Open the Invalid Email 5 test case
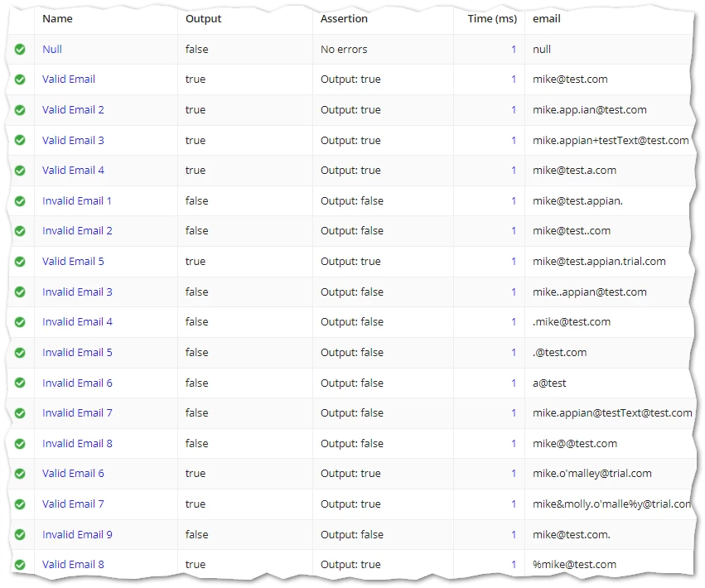The width and height of the screenshot is (705, 588). tap(77, 353)
